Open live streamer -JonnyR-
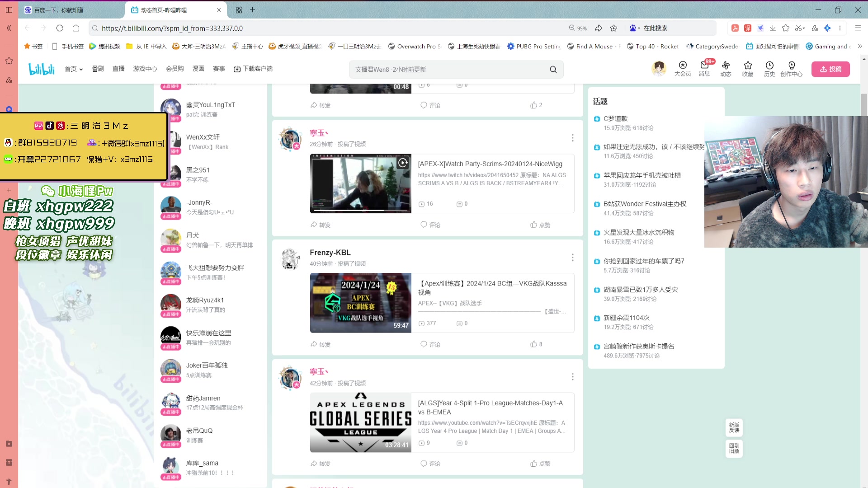This screenshot has height=488, width=868. pyautogui.click(x=210, y=207)
